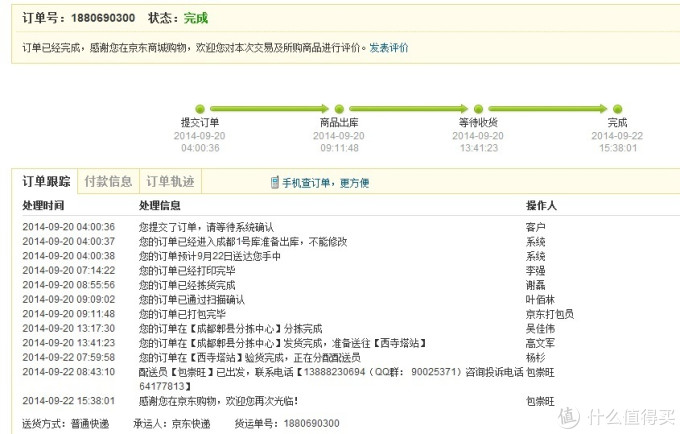Click the 货运单号 1880690300 at bottom

287,424
